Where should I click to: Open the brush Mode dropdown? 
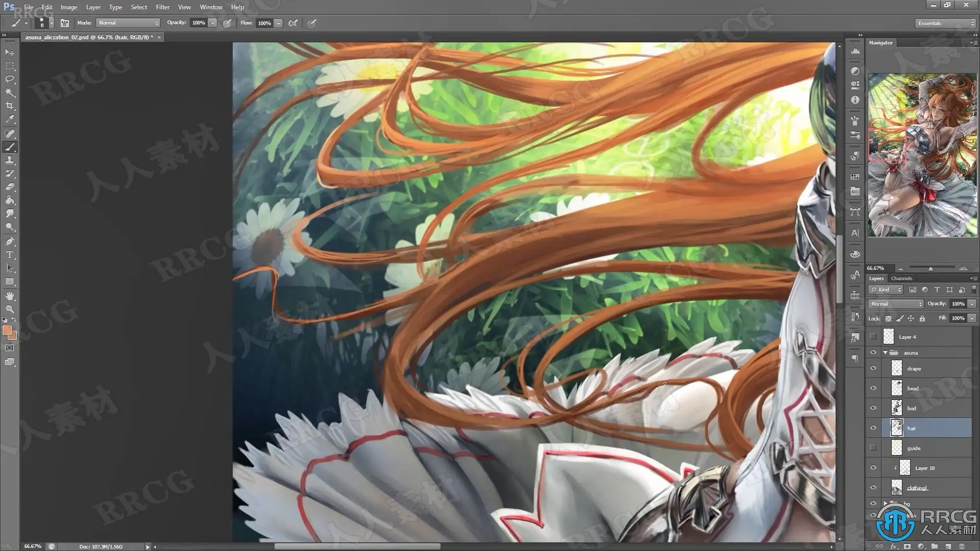(128, 23)
